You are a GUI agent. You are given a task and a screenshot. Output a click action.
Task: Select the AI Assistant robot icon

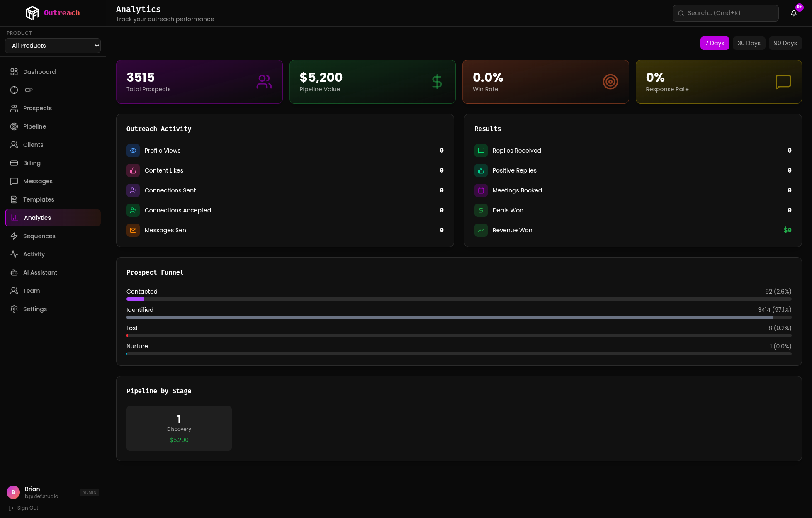[x=14, y=272]
